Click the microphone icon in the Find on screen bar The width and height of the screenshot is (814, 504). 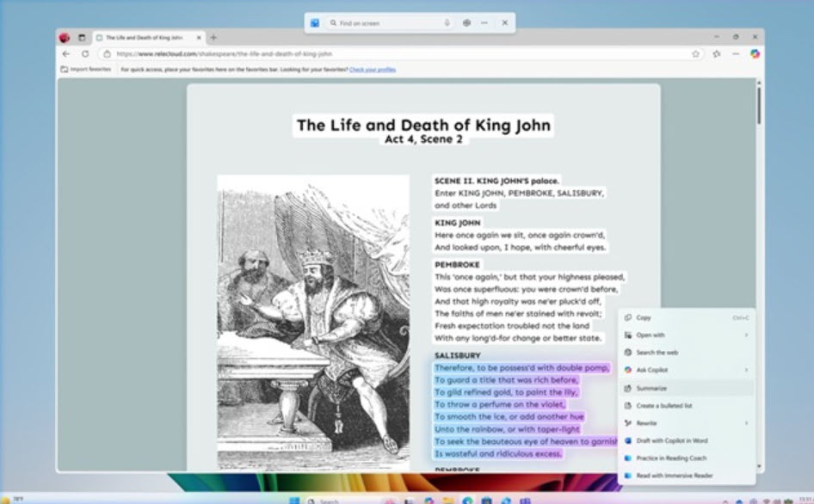pyautogui.click(x=447, y=23)
